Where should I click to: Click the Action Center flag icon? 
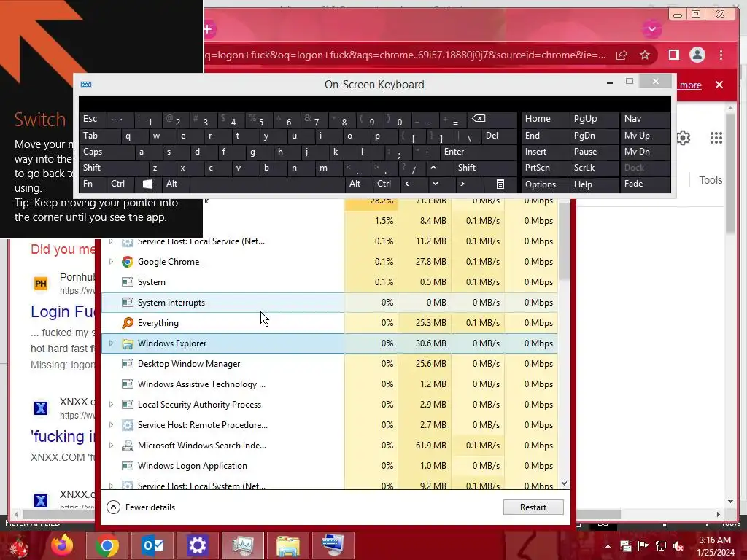[643, 546]
